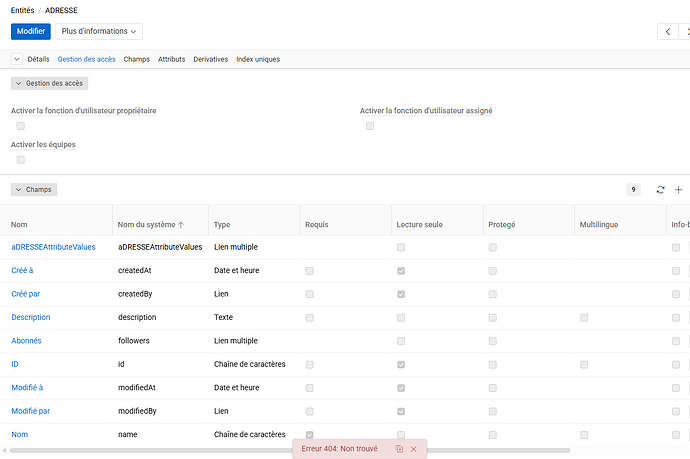Image resolution: width=690 pixels, height=459 pixels.
Task: Switch to Index uniques tab
Action: click(x=258, y=59)
